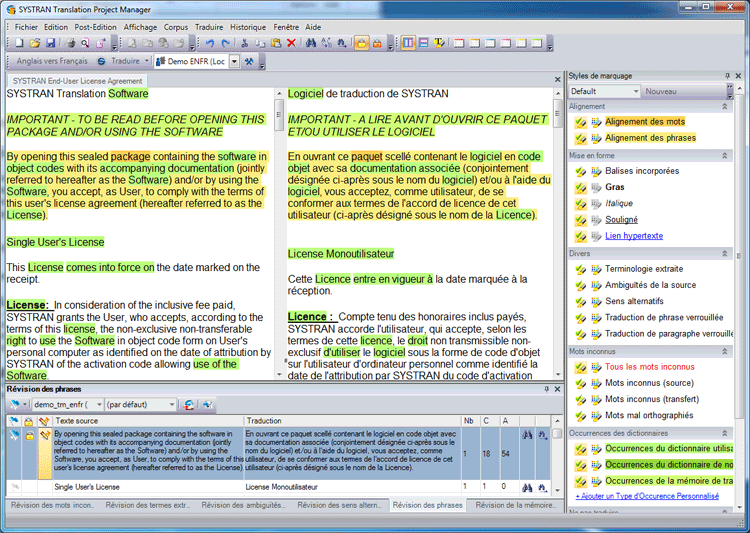
Task: Toggle Gras marking checkmark
Action: [581, 188]
